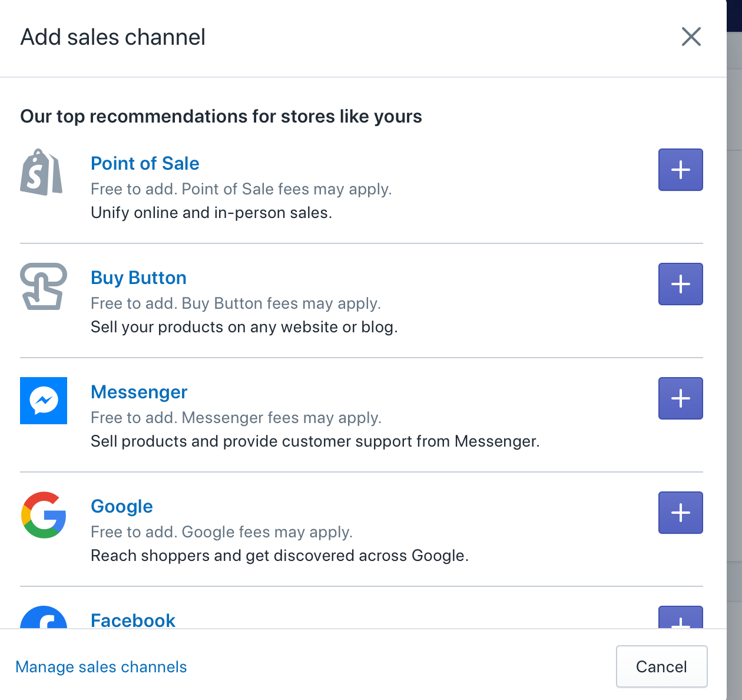This screenshot has height=700, width=742.
Task: Click 'Free to add. Messenger fees may apply.'
Action: coord(236,418)
